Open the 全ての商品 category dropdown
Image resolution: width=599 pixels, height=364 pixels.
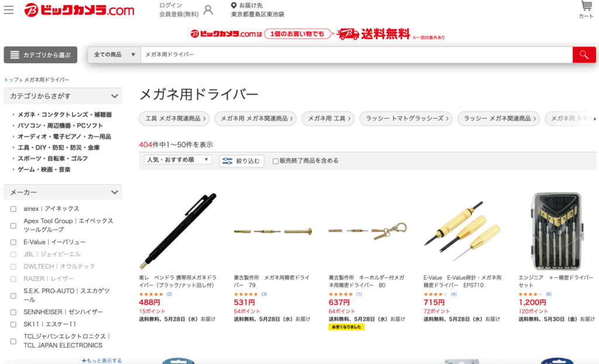pyautogui.click(x=114, y=55)
